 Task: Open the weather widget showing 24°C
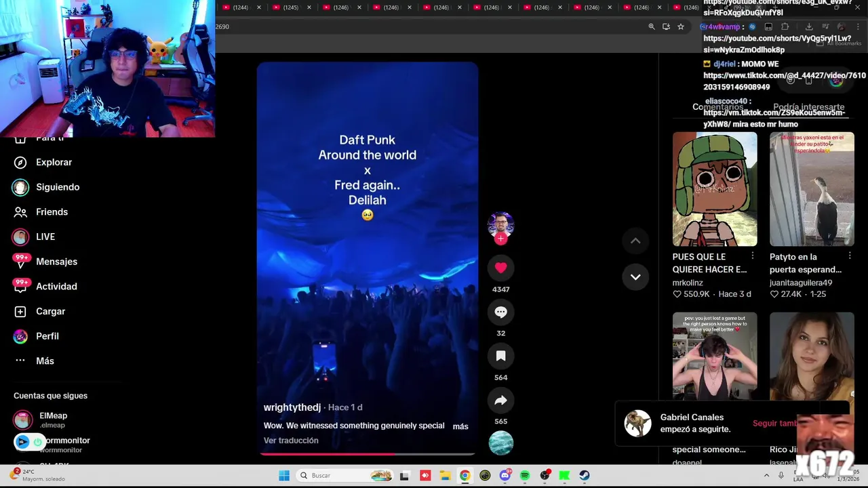[37, 475]
